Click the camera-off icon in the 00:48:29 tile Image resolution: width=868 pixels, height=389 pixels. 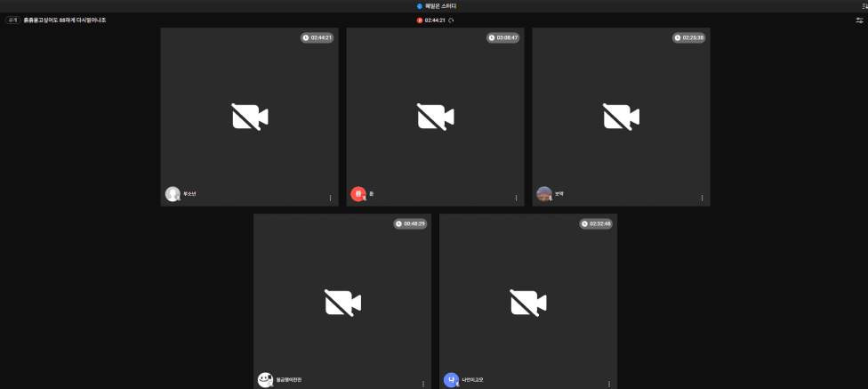tap(342, 304)
